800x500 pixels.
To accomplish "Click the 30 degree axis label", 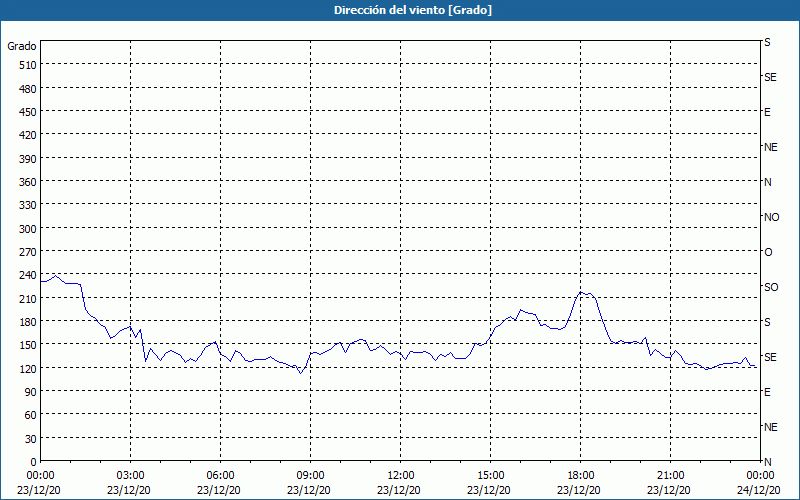I will (31, 438).
